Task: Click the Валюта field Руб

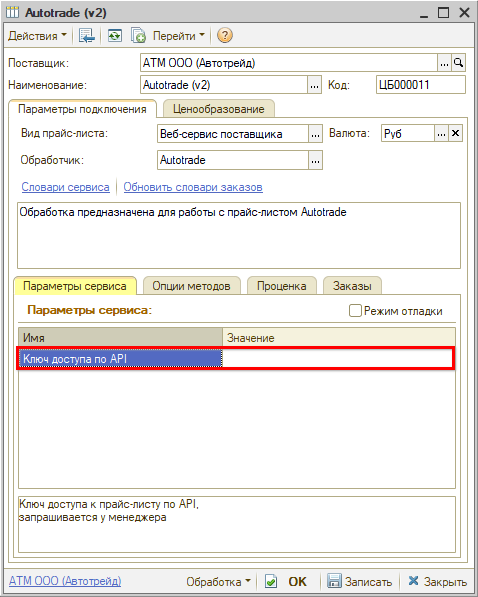Action: pyautogui.click(x=408, y=134)
